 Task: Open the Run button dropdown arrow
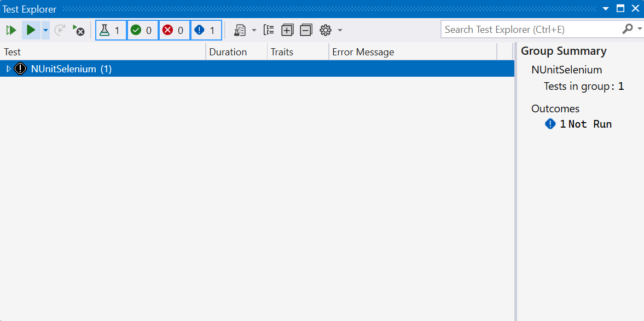tap(45, 30)
